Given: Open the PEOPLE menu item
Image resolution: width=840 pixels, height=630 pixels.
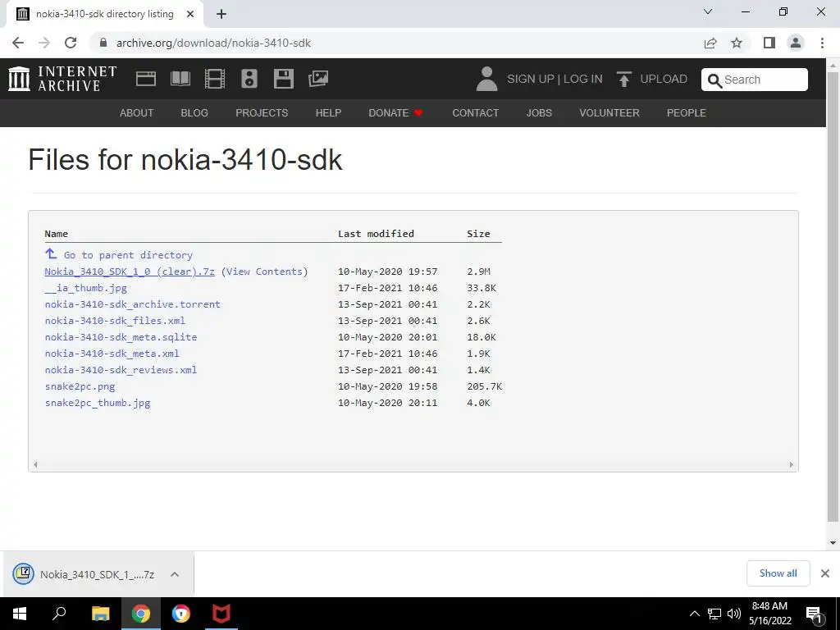Looking at the screenshot, I should pos(687,113).
